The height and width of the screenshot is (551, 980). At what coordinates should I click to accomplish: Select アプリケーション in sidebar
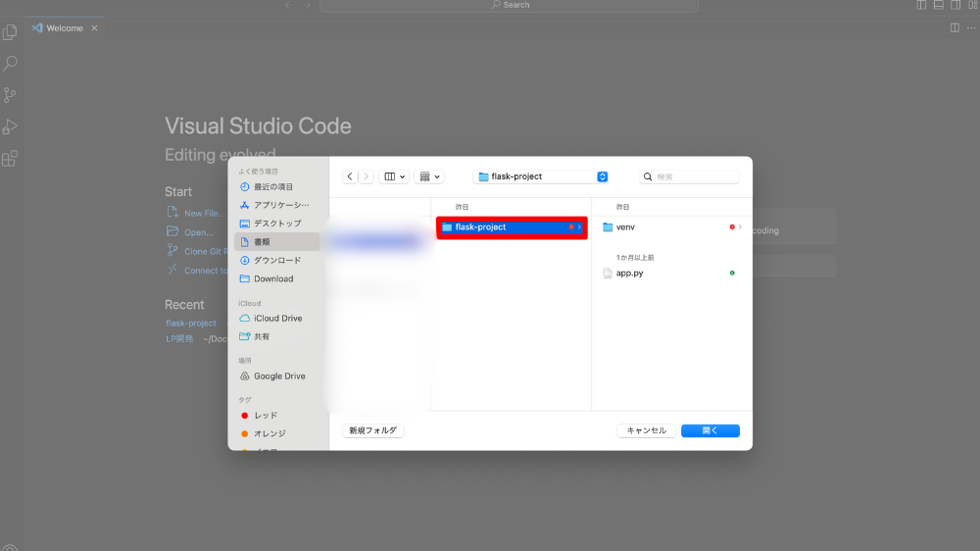click(x=277, y=205)
